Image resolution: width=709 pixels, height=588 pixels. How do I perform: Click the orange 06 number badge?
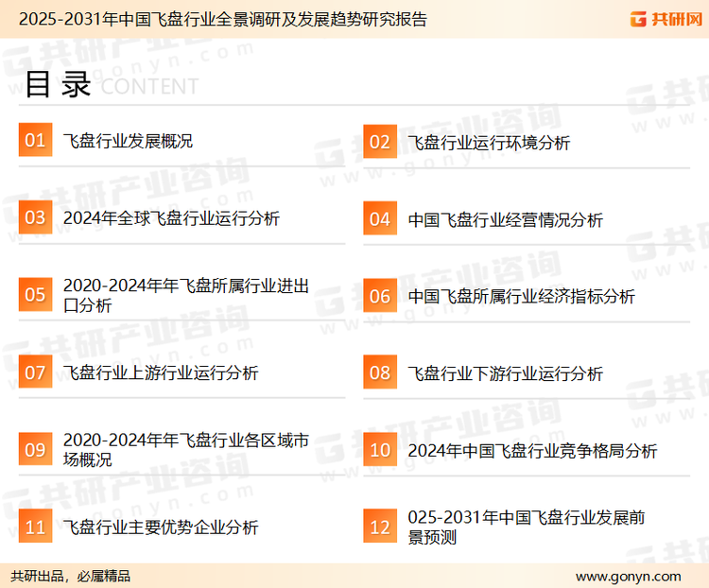380,296
